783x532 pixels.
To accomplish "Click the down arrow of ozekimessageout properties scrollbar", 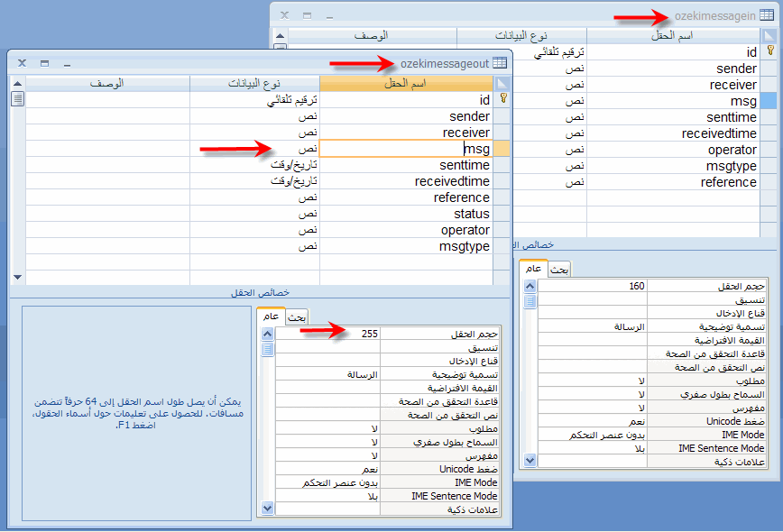I will pos(267,508).
